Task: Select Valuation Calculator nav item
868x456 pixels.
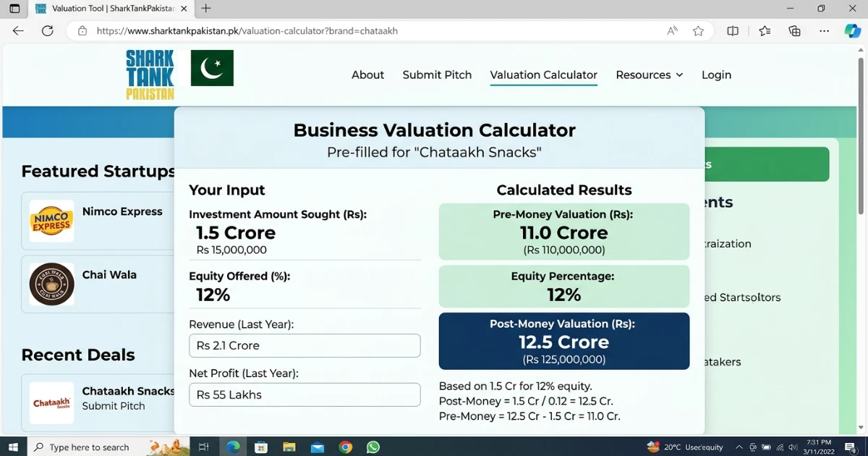Action: (544, 75)
